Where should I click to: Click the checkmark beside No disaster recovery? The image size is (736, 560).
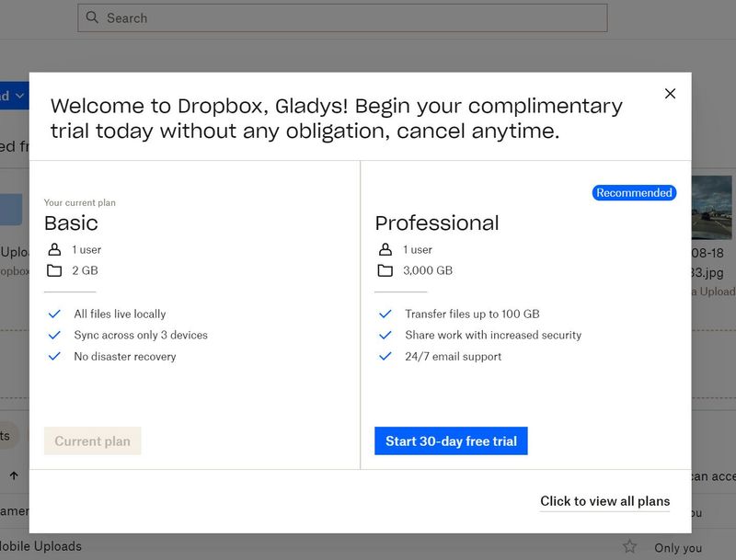(x=54, y=356)
